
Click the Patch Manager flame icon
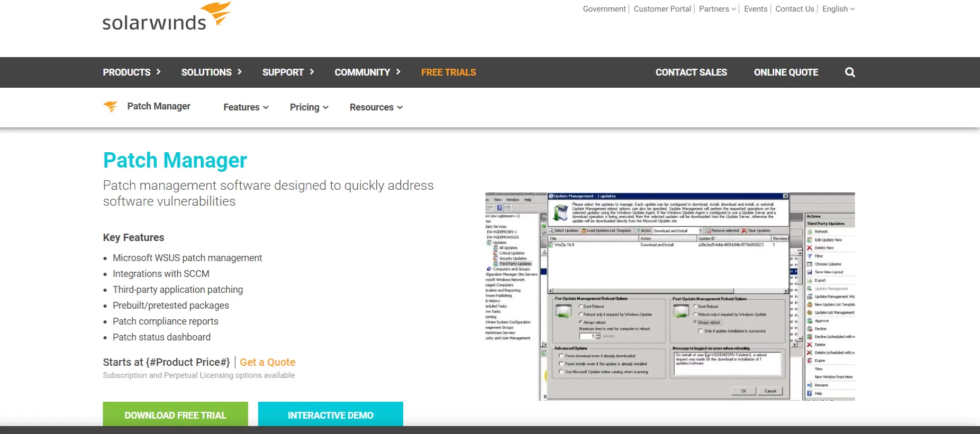pos(111,106)
